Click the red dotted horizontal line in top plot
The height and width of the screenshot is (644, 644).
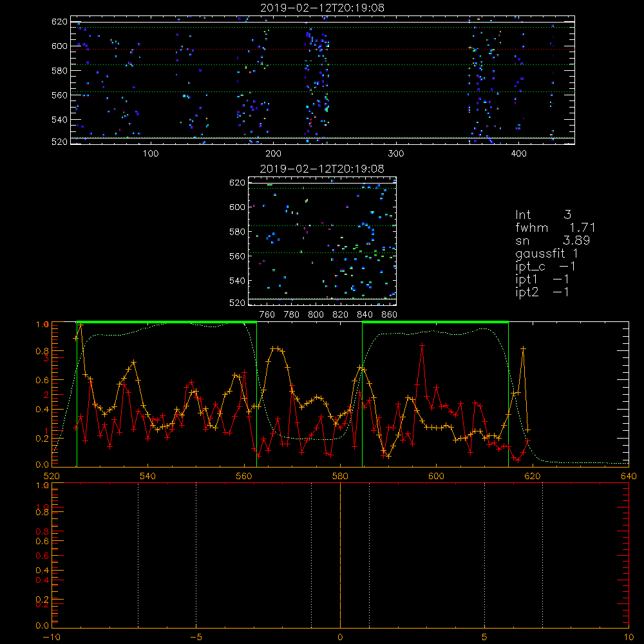click(323, 50)
